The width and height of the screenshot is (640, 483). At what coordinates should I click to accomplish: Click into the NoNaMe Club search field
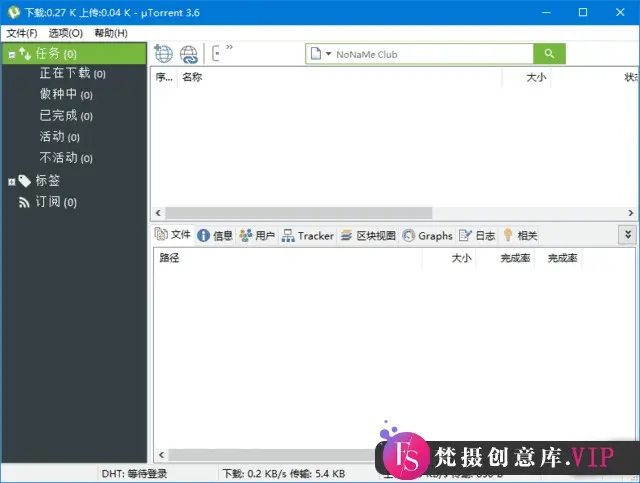tap(433, 54)
